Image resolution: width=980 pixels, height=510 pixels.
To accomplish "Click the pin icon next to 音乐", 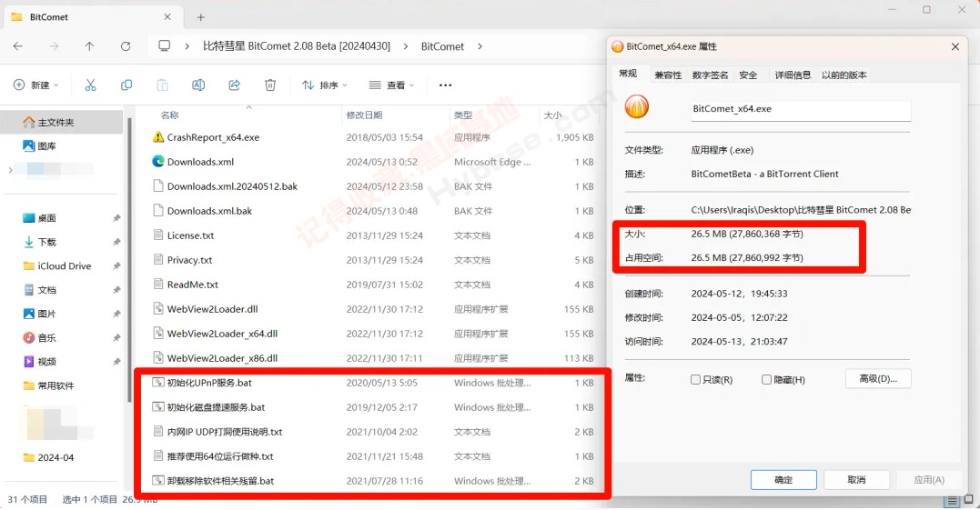I will (116, 337).
